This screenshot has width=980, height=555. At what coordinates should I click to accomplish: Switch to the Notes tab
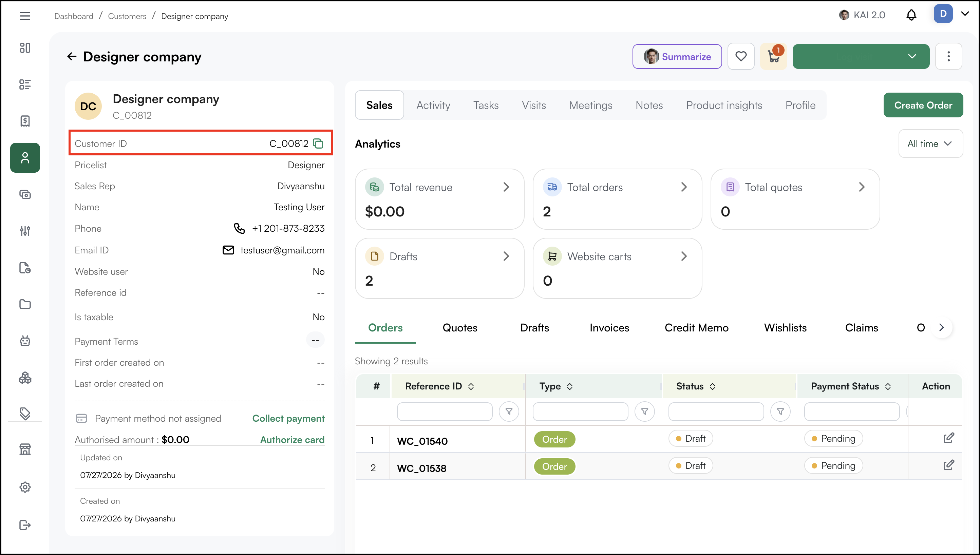point(649,105)
